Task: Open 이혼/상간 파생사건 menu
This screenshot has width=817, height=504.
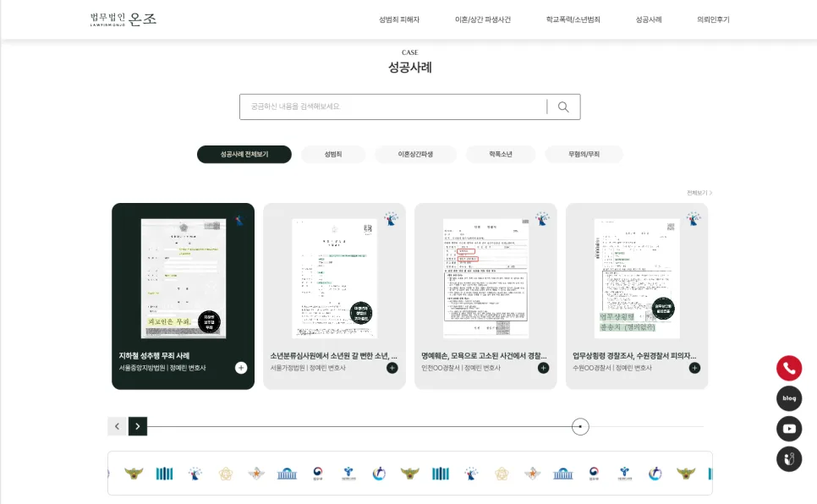Action: pos(483,19)
